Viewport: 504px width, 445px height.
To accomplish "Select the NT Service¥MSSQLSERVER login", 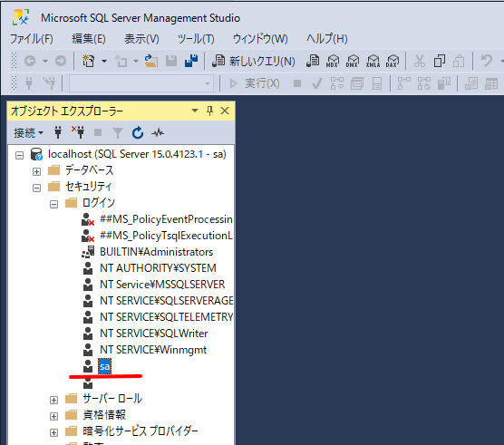I will 162,285.
